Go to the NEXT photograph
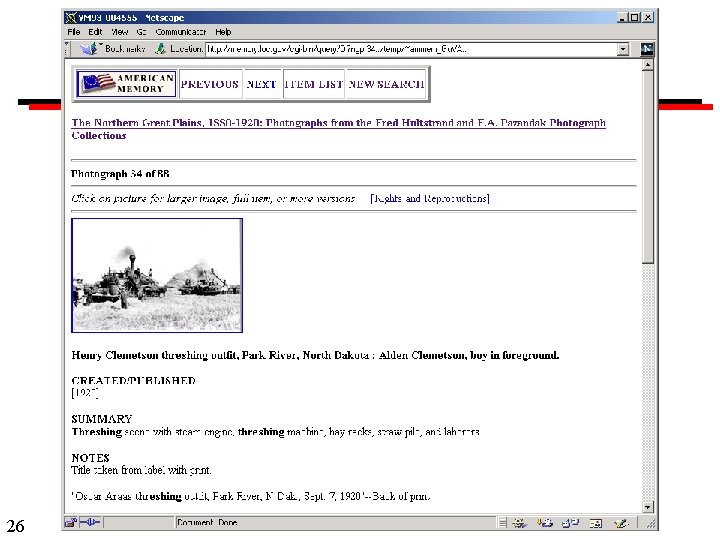The image size is (720, 540). [262, 84]
